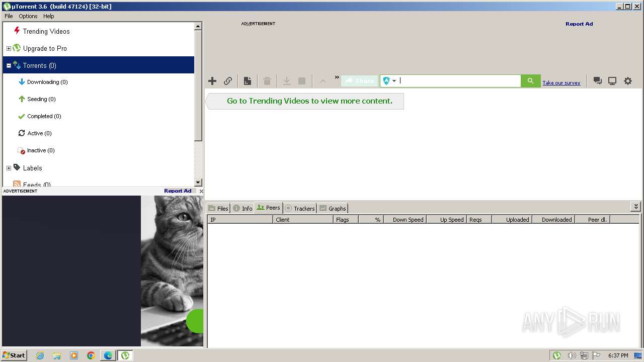Switch to the Trackers tab
This screenshot has width=644, height=362.
[300, 208]
